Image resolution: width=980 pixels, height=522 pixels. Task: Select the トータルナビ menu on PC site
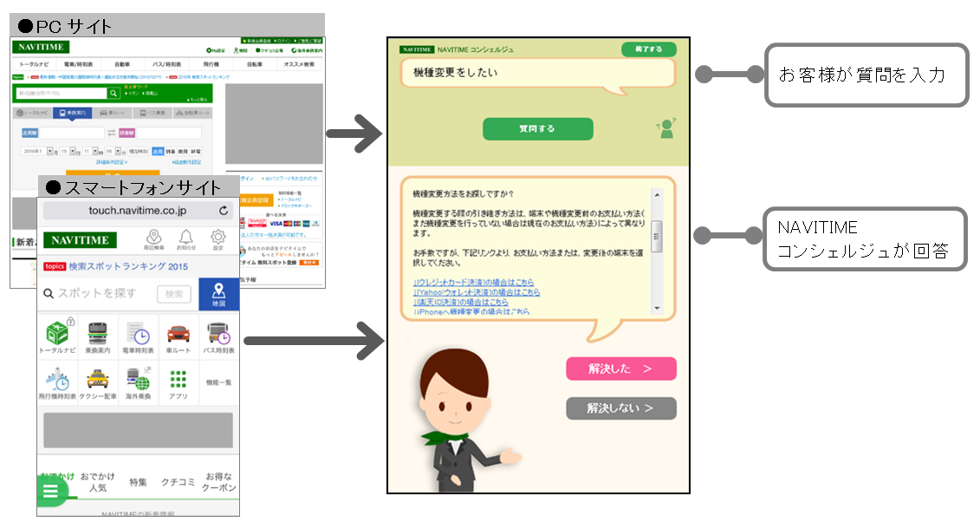click(34, 64)
